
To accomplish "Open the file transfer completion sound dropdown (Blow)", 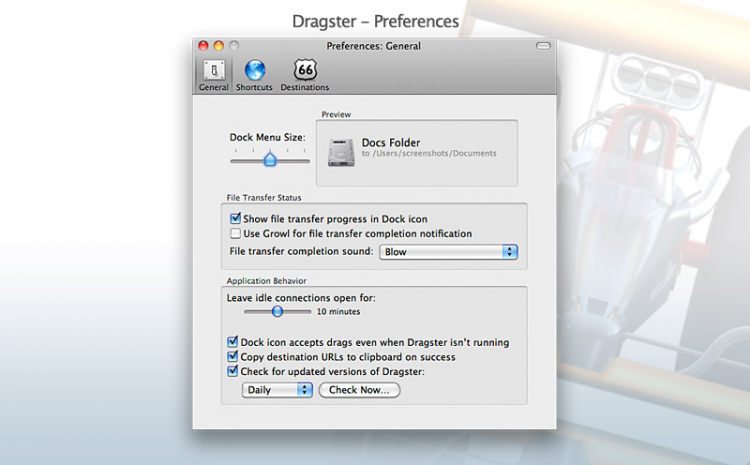I will 449,252.
